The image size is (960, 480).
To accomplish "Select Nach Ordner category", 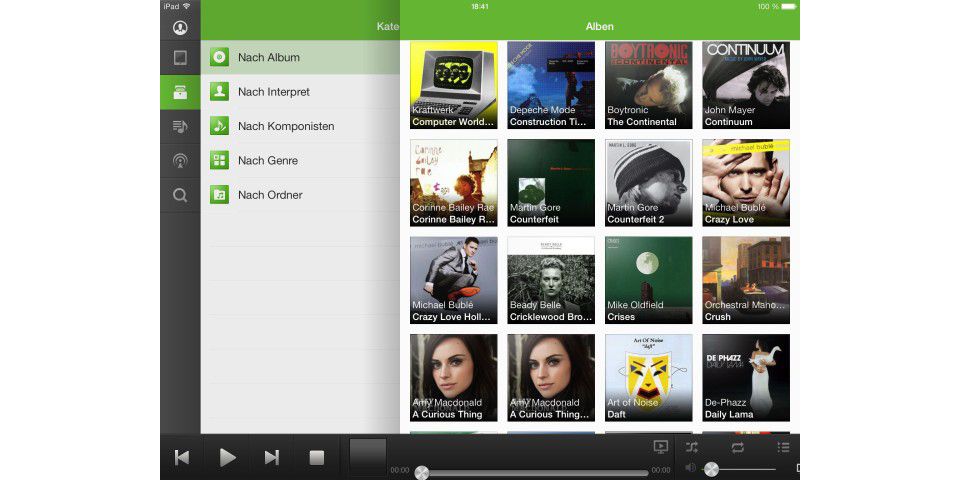I will (x=300, y=195).
